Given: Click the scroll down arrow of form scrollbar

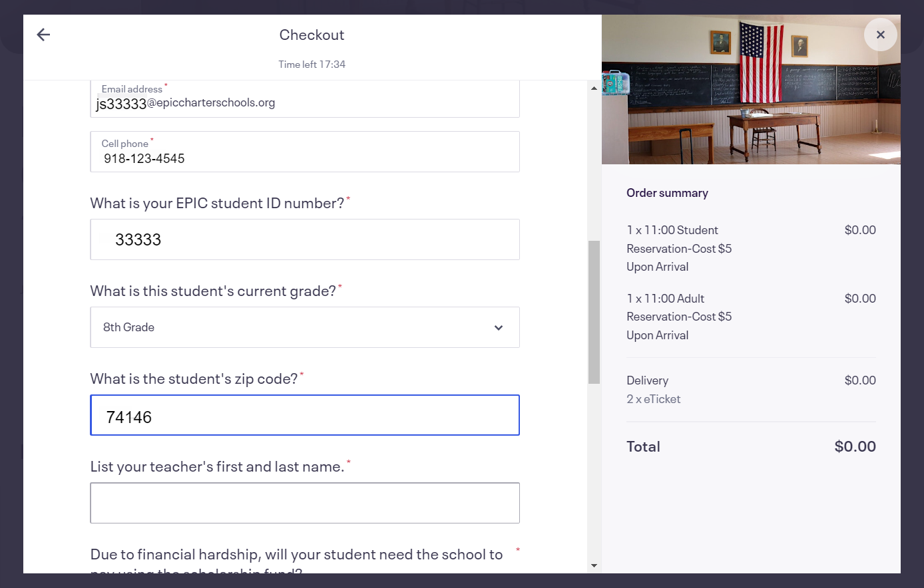Looking at the screenshot, I should (594, 566).
